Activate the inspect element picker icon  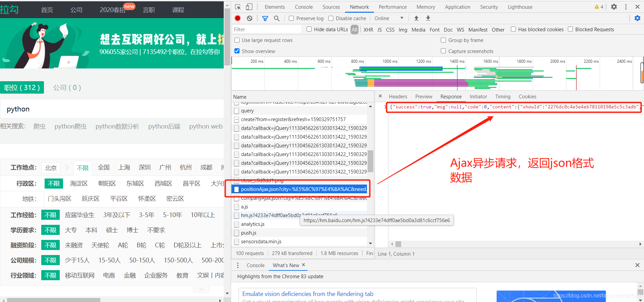click(238, 7)
